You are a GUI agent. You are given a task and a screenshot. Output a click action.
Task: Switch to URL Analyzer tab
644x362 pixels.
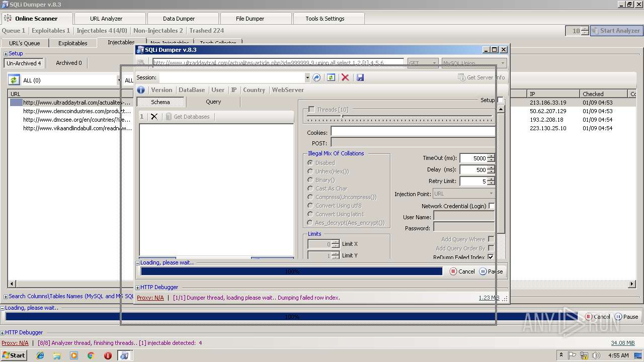[106, 19]
